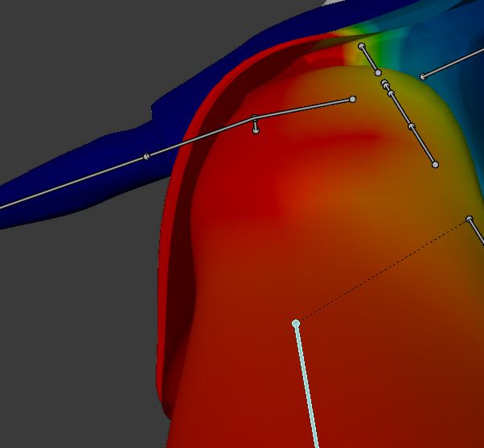Screen dimensions: 484x448
Task: Click the middle joint on the diagonal chain's lower segment
Action: 412,126
